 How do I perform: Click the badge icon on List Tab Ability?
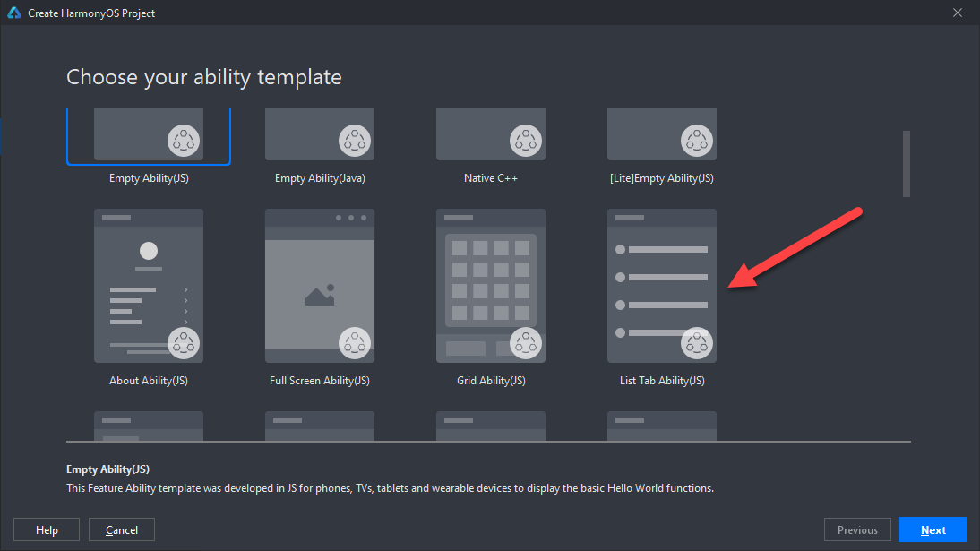click(x=697, y=342)
